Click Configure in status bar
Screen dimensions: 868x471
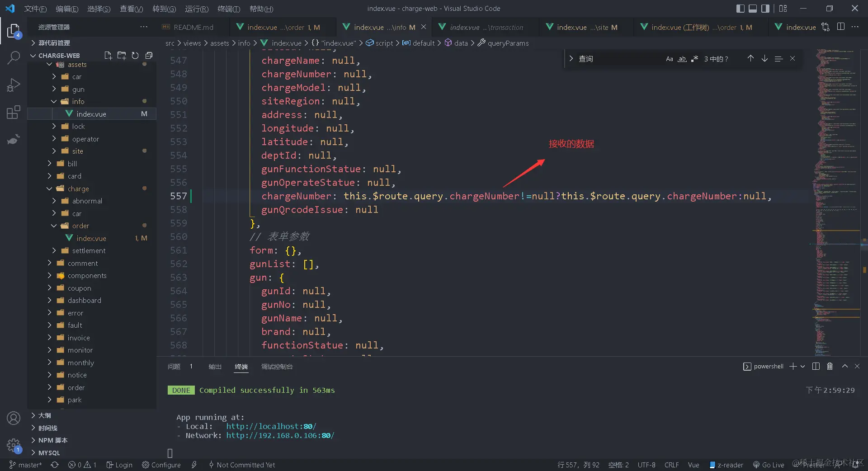(x=161, y=465)
